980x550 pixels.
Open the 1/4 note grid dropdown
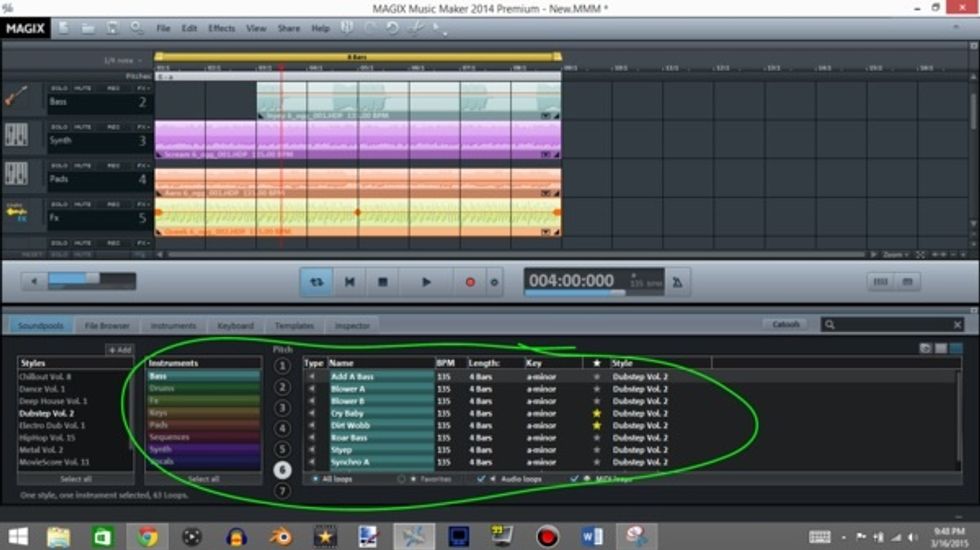(x=122, y=61)
